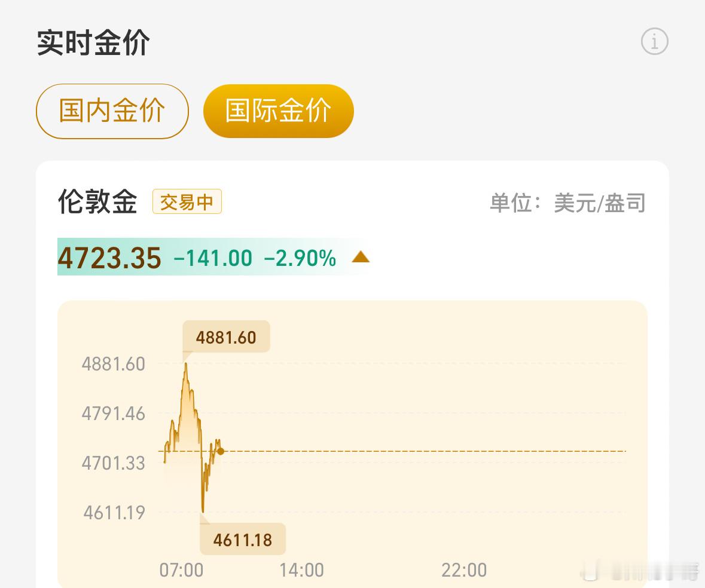Click the 4881.60 peak price callout label
This screenshot has height=588, width=705.
pos(225,336)
